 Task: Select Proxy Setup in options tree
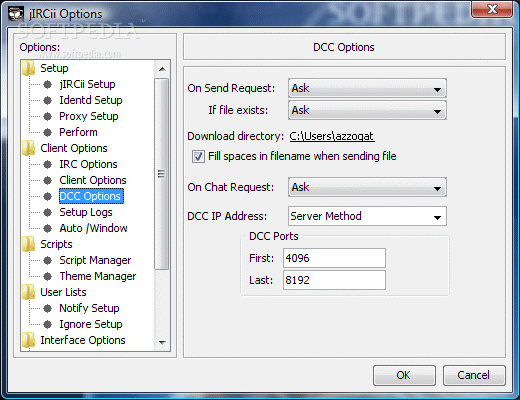[89, 116]
